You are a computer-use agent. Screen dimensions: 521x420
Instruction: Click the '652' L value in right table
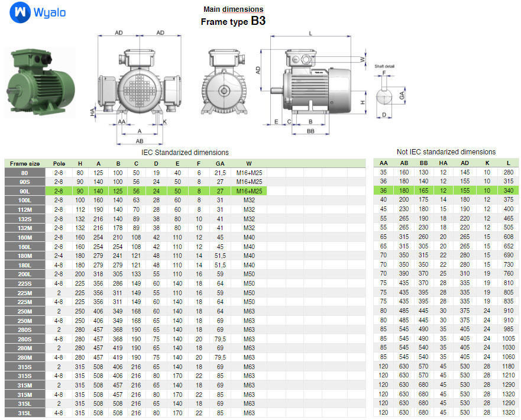pyautogui.click(x=509, y=246)
